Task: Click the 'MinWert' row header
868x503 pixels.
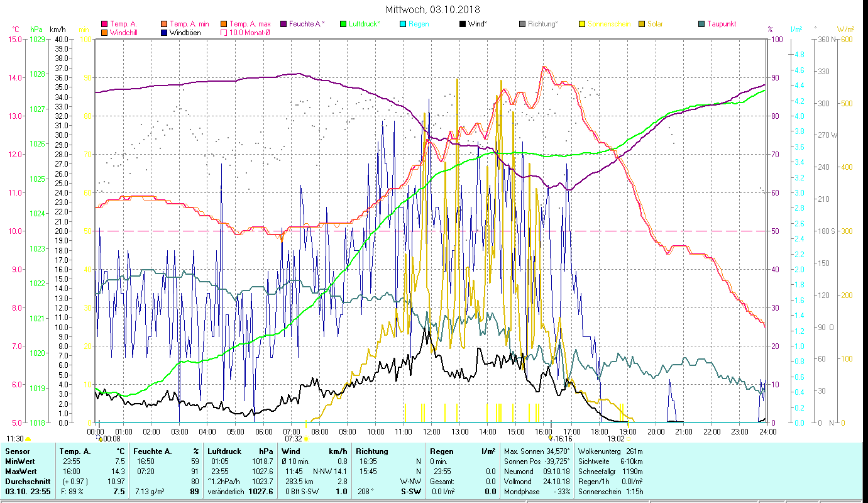Action: click(19, 462)
